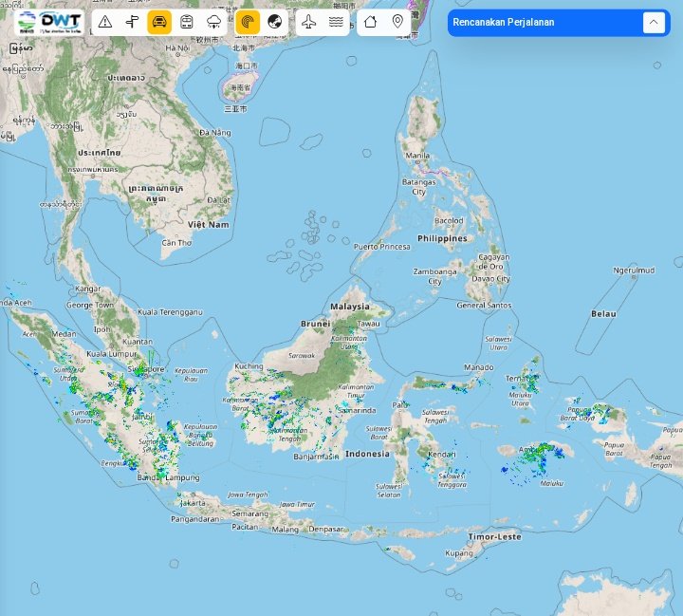
Task: Click the warning triangle alerts icon
Action: (x=105, y=22)
